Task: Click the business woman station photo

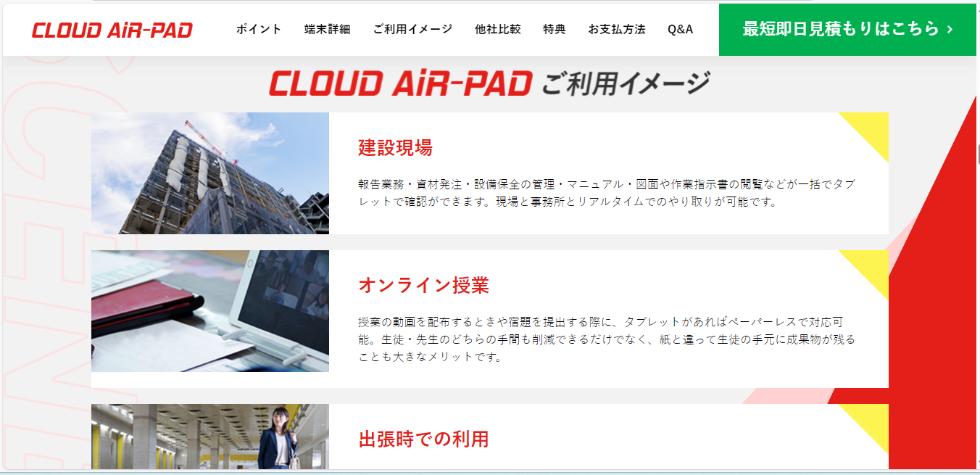Action: click(x=210, y=437)
